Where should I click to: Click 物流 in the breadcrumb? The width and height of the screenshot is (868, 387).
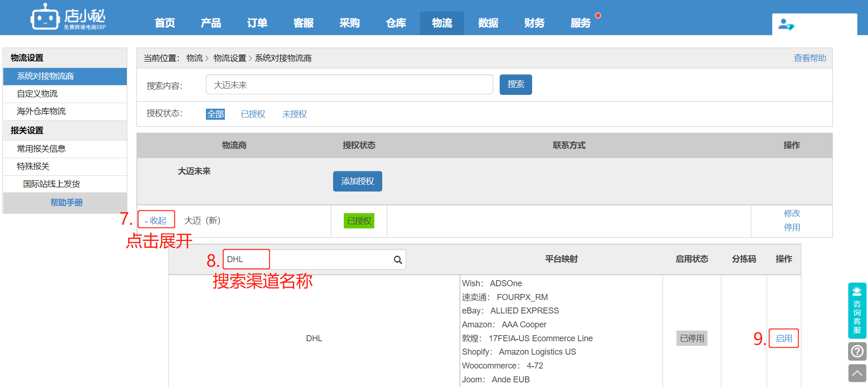coord(195,58)
